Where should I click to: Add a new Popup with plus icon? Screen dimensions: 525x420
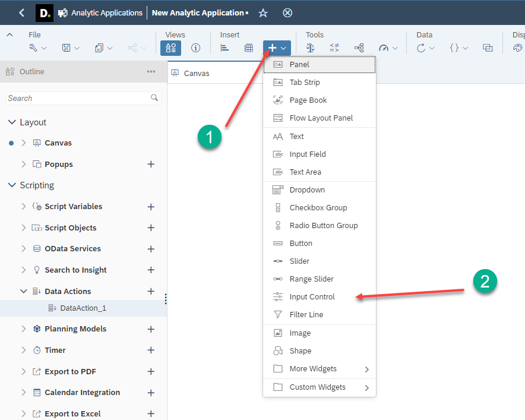click(151, 165)
